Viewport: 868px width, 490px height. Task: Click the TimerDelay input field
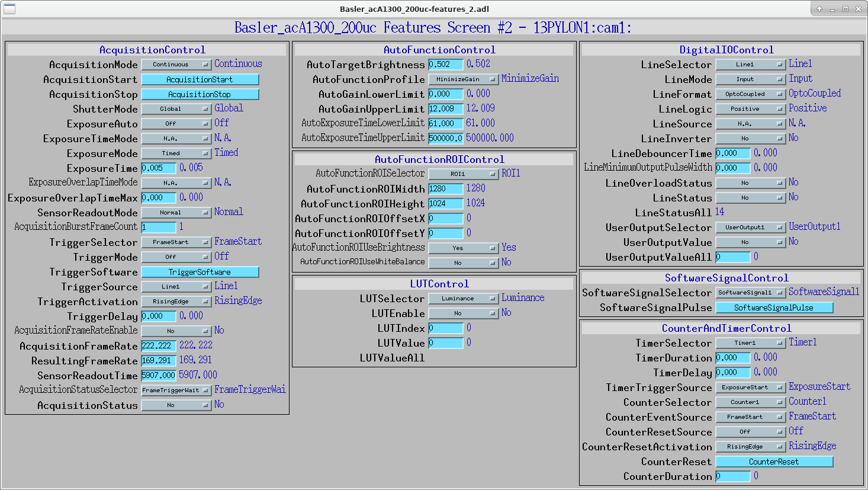(733, 373)
